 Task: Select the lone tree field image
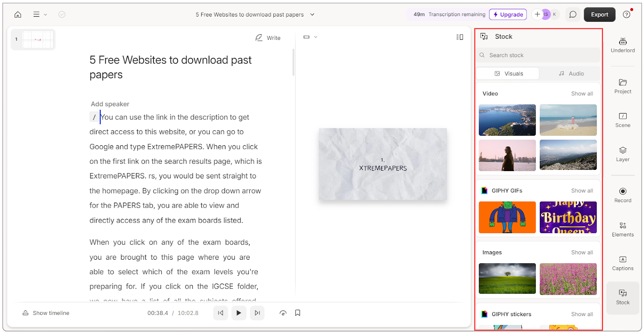[507, 279]
